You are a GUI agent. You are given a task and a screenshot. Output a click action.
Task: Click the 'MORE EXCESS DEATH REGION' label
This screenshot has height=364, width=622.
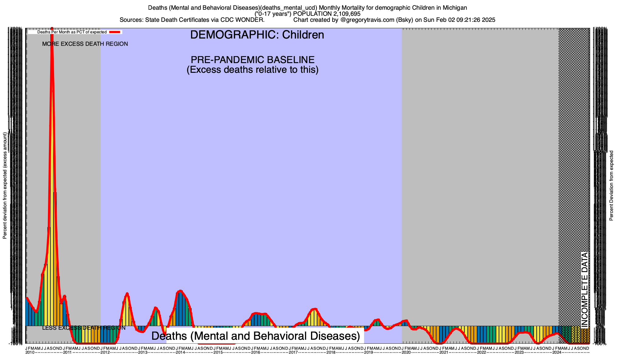[85, 44]
